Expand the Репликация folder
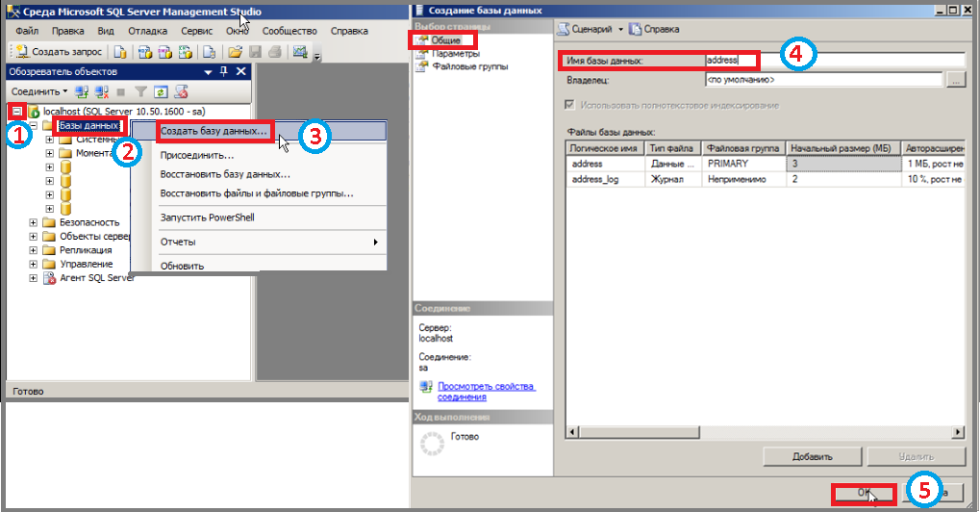 33,250
